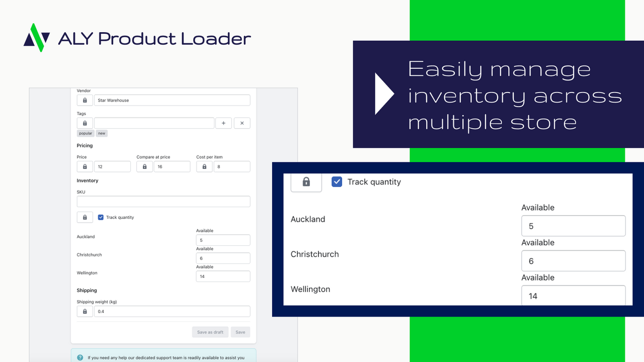Click the plus button to add tag
The image size is (644, 362).
224,123
